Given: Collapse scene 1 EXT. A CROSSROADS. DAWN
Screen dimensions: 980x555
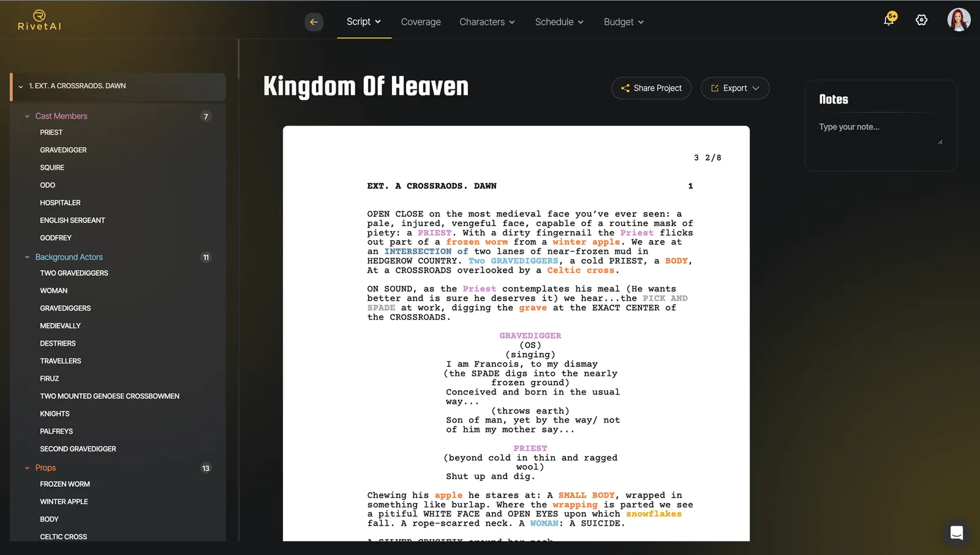Looking at the screenshot, I should [21, 86].
